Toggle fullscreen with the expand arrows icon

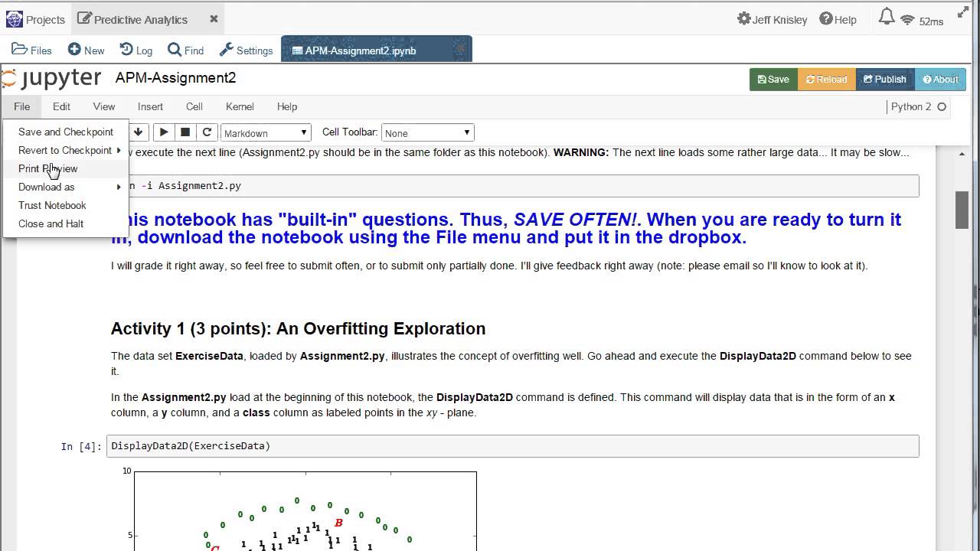[963, 12]
